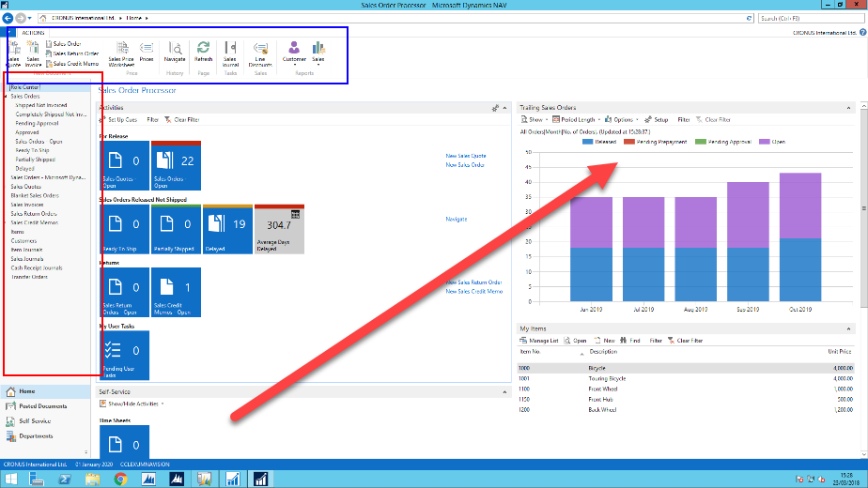Click the New Sales Credit Memo link

point(473,292)
